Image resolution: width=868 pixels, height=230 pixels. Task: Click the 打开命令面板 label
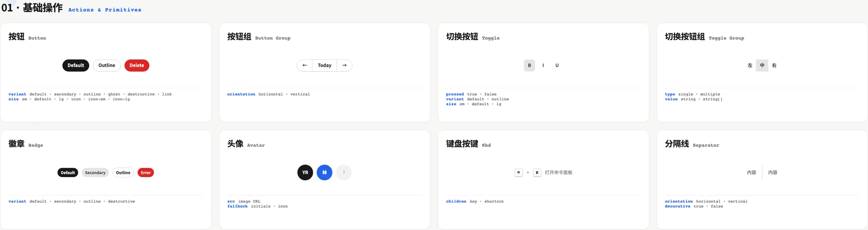coord(558,173)
